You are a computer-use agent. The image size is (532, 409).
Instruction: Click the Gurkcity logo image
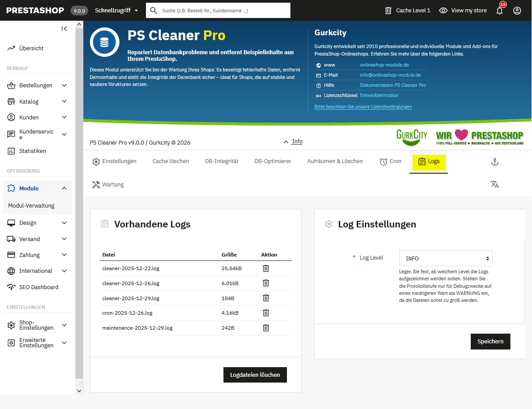pos(412,138)
